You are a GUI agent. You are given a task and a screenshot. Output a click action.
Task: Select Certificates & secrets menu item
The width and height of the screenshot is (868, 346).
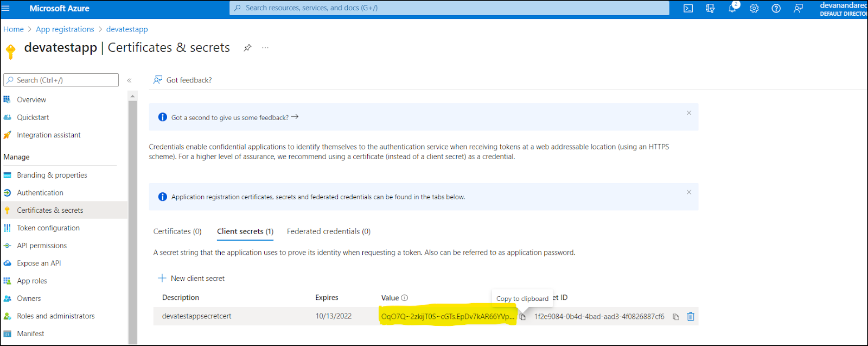[x=50, y=210]
